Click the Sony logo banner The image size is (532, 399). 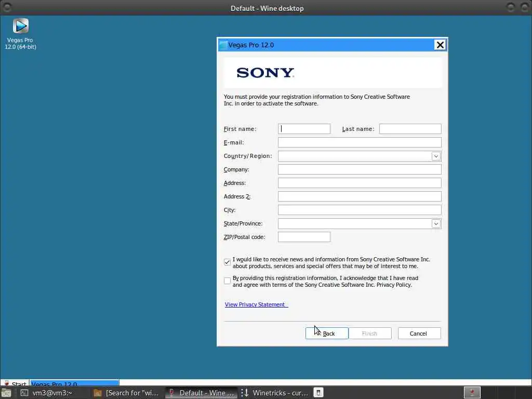[x=333, y=73]
